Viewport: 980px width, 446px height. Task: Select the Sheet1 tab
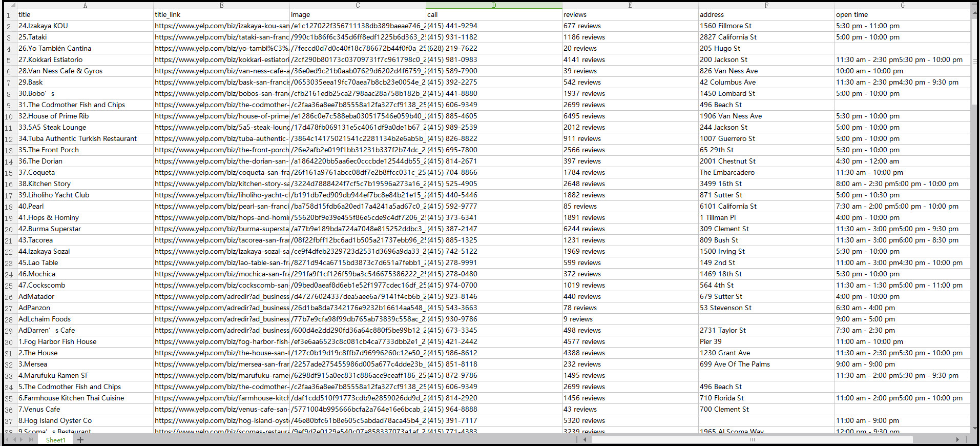click(x=55, y=440)
